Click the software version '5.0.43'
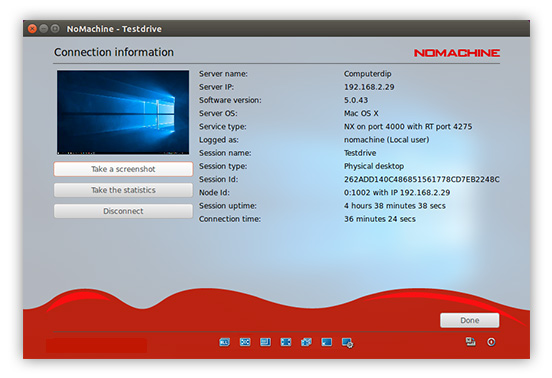 (x=356, y=100)
